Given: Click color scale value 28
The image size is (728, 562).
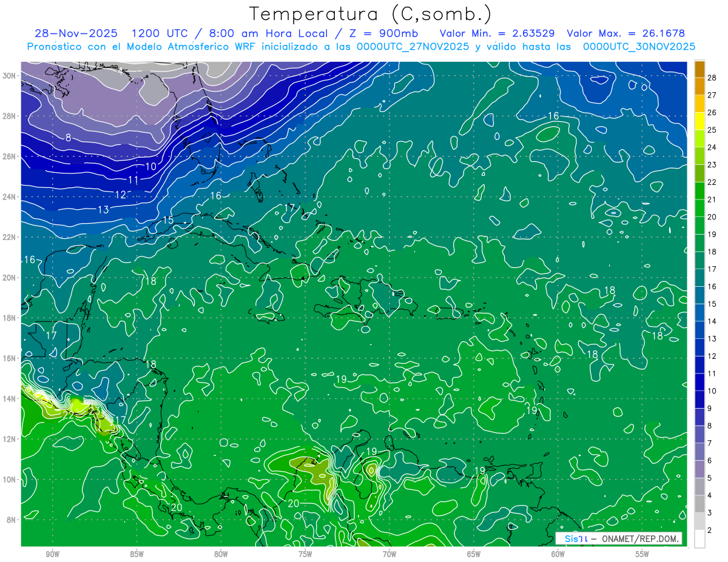Looking at the screenshot, I should click(712, 77).
